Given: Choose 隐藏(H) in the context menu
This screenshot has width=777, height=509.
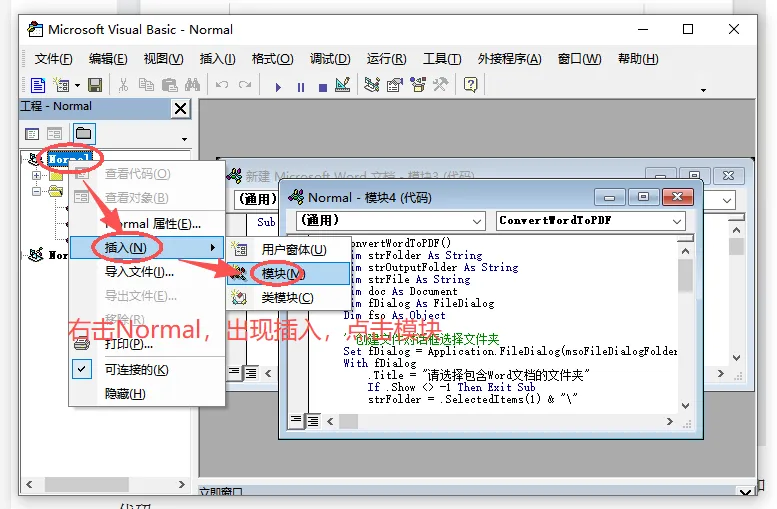Looking at the screenshot, I should 147,394.
